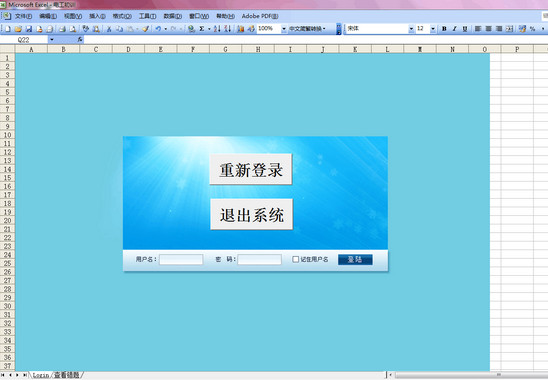Open the Adobe PDF menu

coord(260,16)
